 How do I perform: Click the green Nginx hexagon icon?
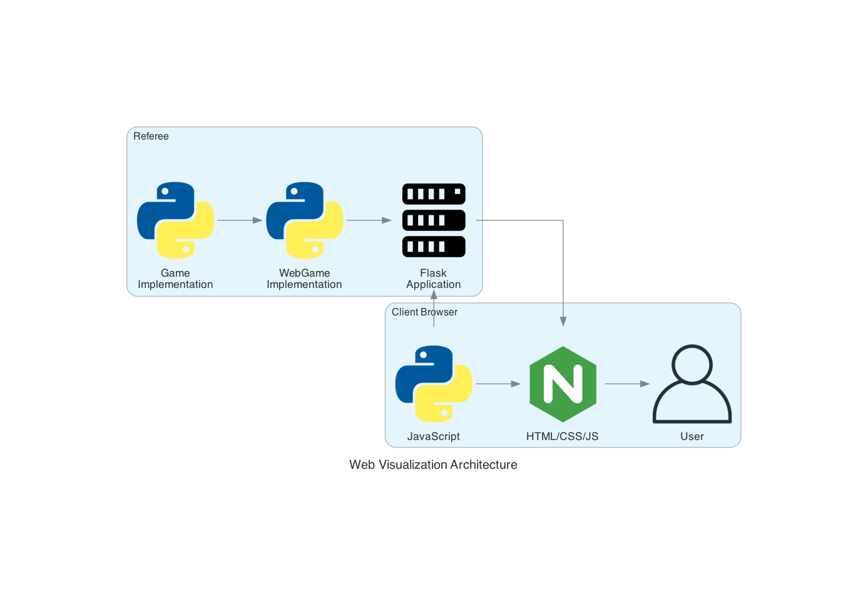(563, 384)
